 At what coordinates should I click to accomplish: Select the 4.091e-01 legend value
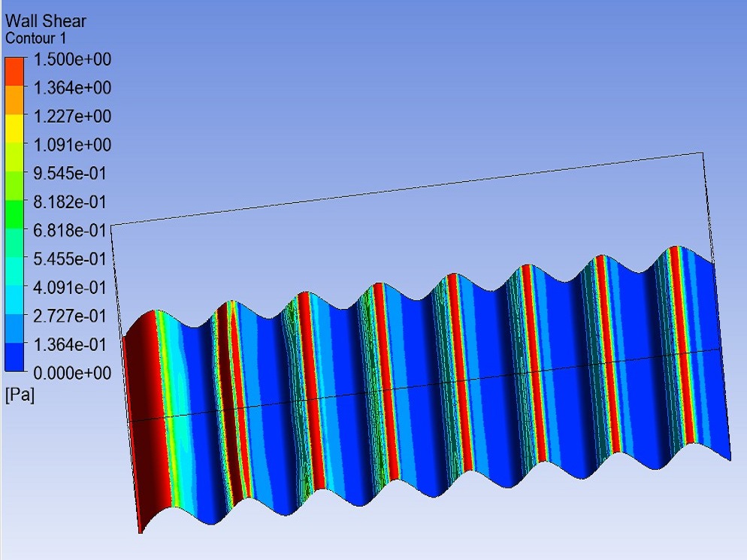(70, 287)
